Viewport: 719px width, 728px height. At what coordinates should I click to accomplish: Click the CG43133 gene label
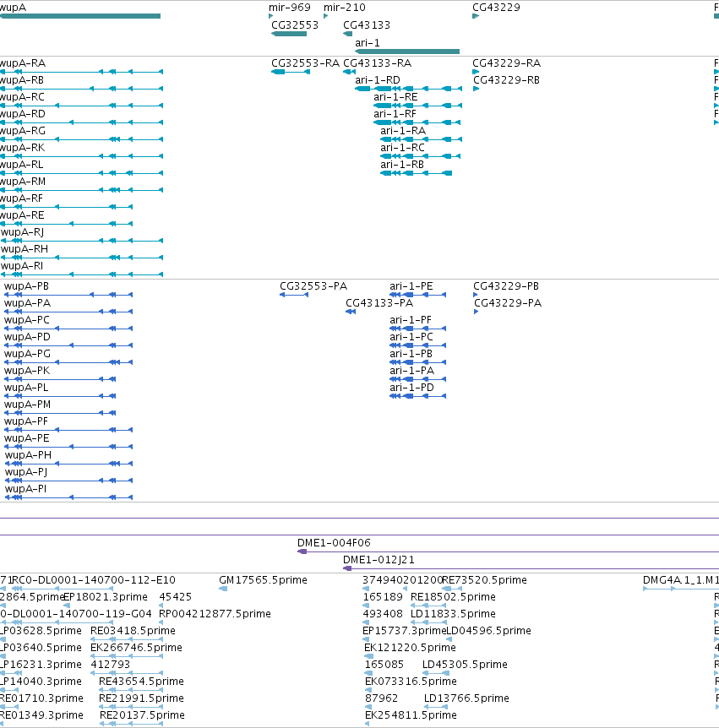367,25
